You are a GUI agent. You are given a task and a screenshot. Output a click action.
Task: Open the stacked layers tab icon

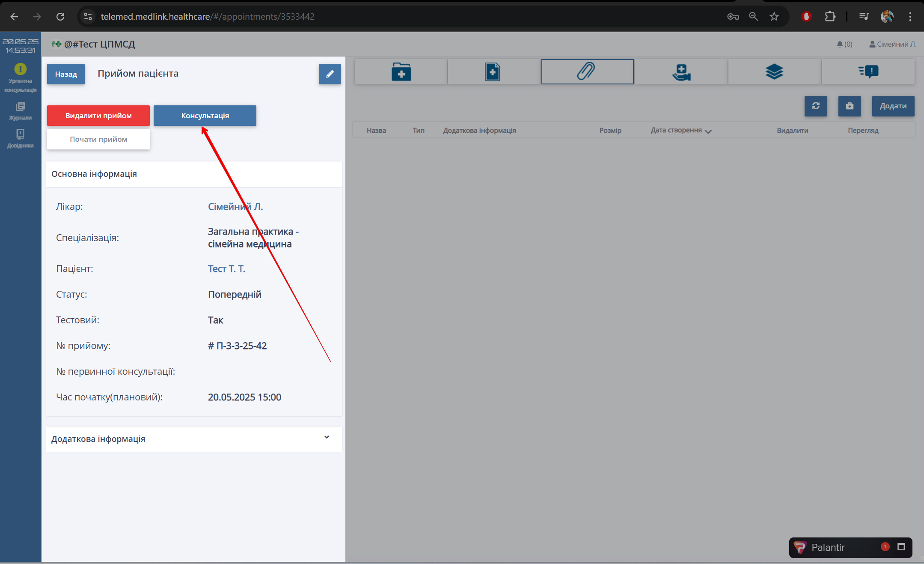pos(774,72)
